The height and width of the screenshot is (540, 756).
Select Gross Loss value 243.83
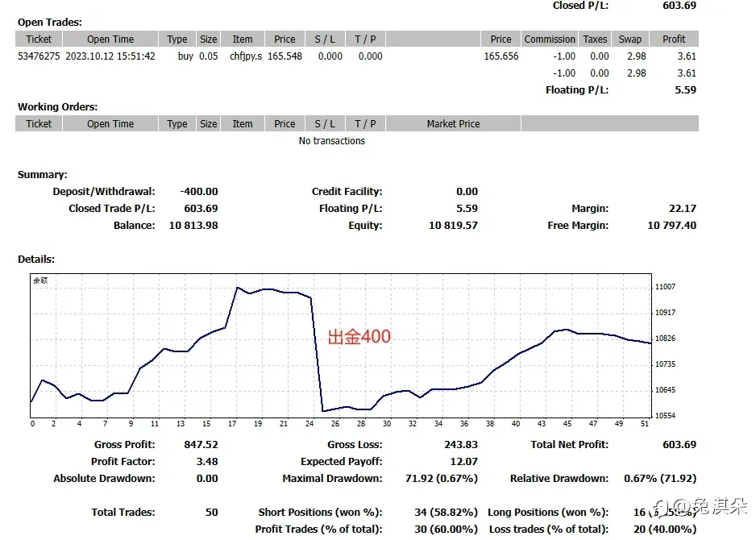pyautogui.click(x=461, y=445)
